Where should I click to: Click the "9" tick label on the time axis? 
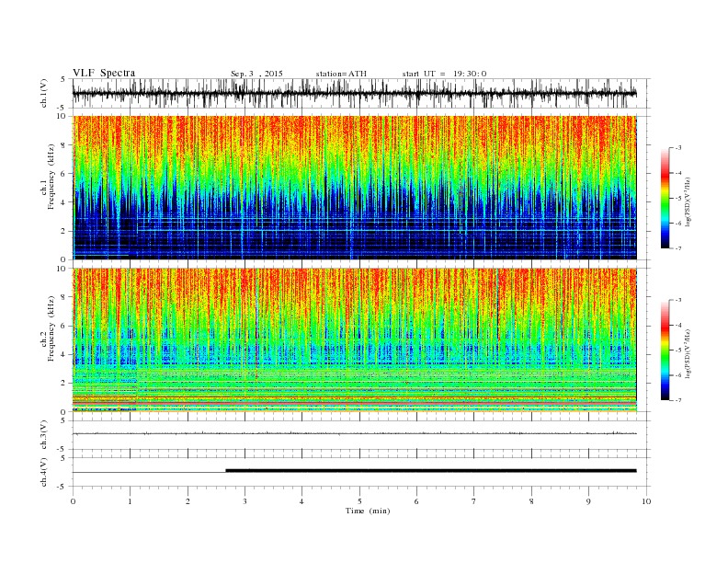[x=588, y=501]
